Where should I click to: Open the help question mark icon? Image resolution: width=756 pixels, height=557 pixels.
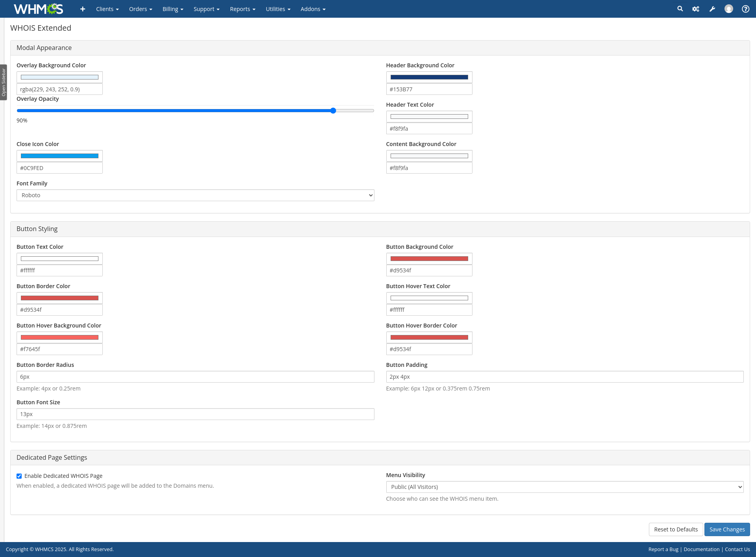click(x=745, y=9)
